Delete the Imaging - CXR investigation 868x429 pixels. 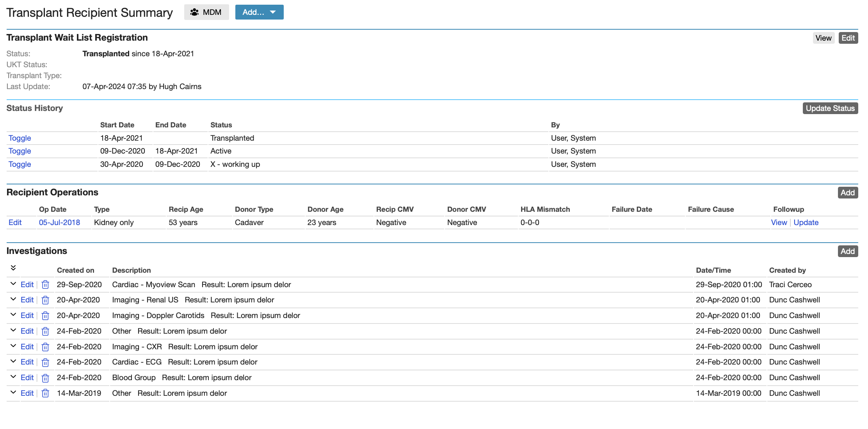pos(45,347)
